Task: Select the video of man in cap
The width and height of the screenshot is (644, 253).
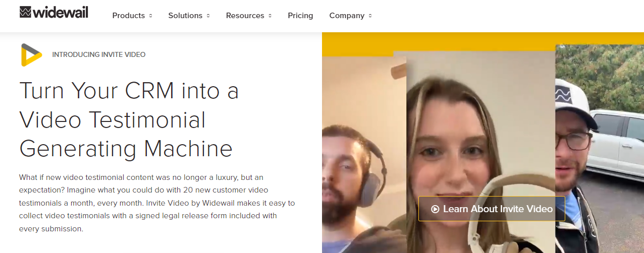Action: tap(600, 149)
